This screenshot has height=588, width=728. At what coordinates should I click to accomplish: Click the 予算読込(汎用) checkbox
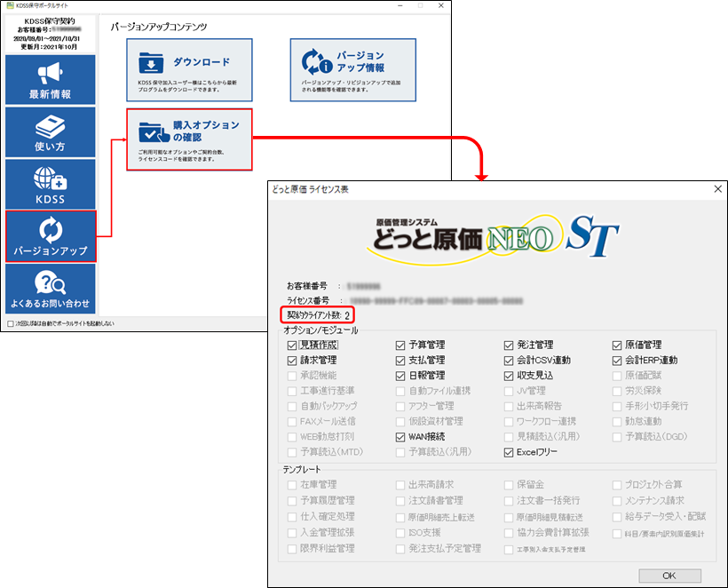pyautogui.click(x=400, y=453)
